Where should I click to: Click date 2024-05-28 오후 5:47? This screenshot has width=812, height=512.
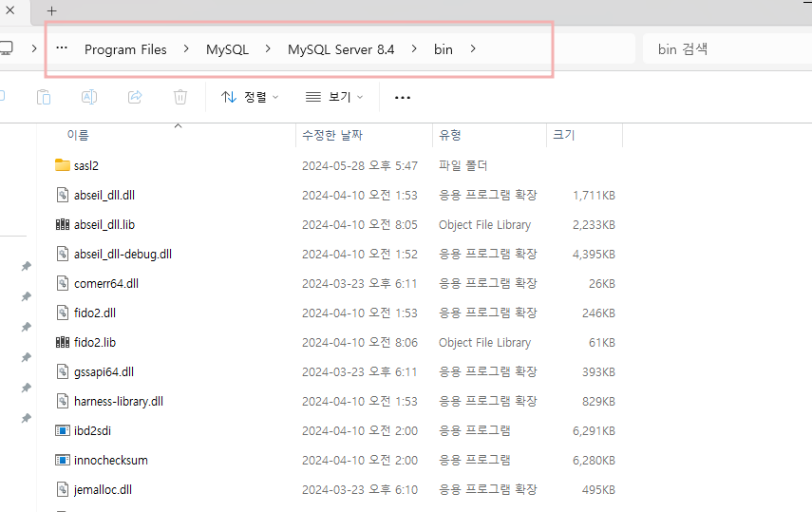point(360,165)
